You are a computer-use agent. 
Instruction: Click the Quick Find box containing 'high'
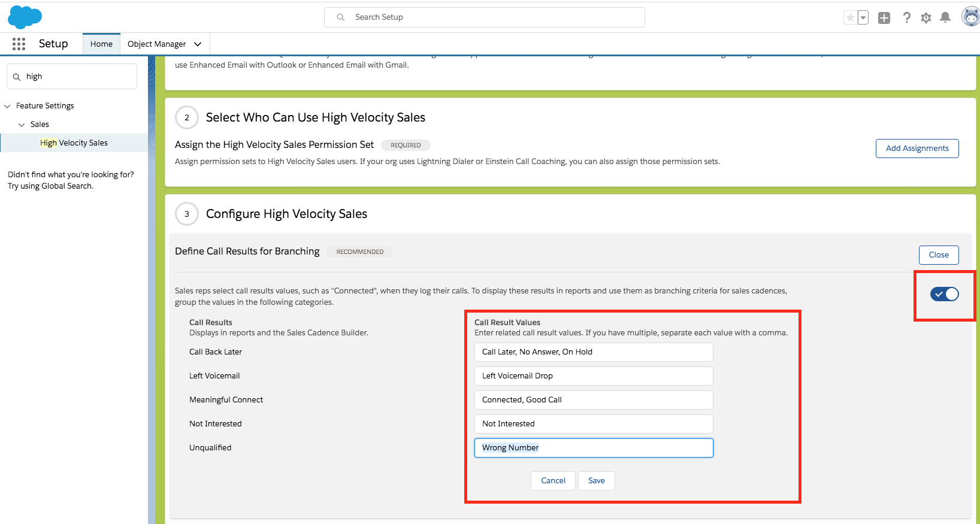(72, 77)
